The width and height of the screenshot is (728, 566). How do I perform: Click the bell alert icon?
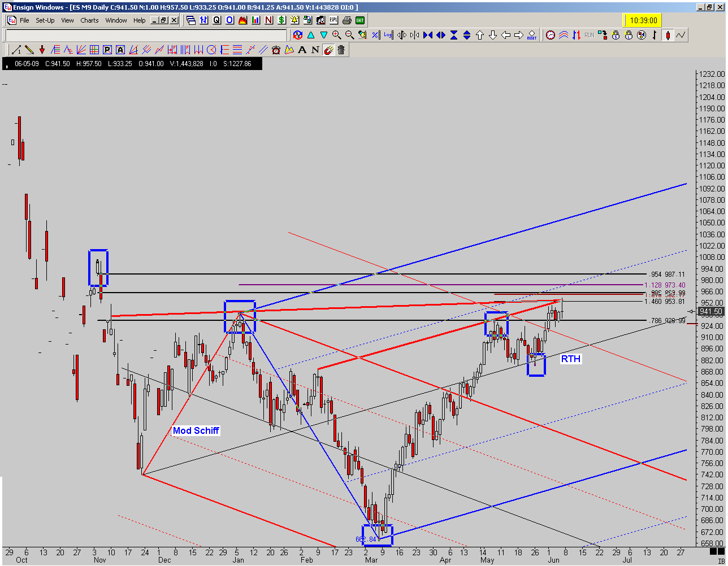[295, 20]
